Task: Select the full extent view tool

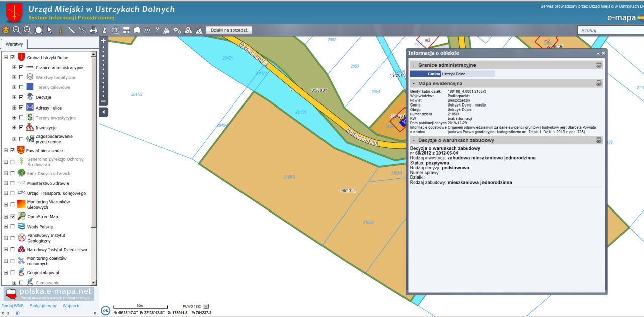Action: pyautogui.click(x=39, y=30)
